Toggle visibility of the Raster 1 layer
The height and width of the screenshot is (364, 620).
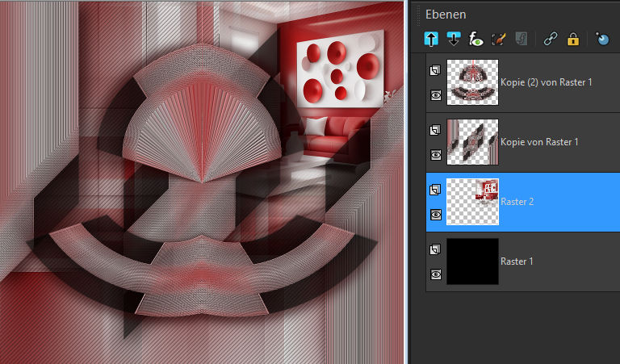[436, 274]
